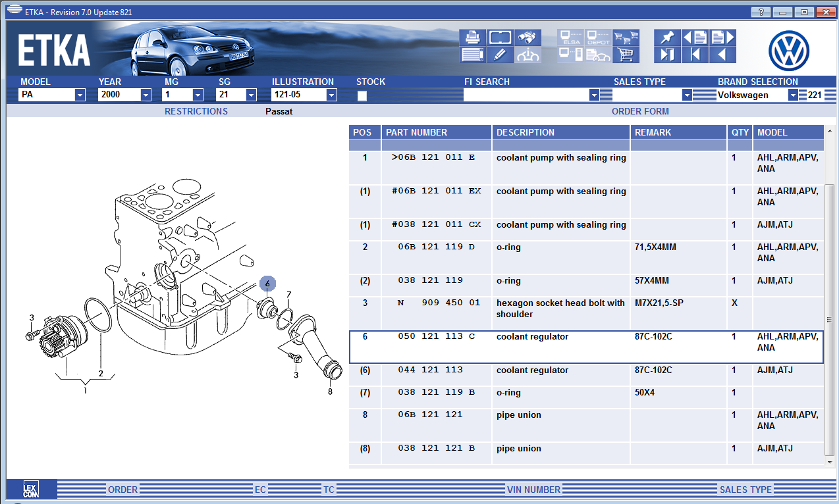Click the RESTRICTIONS link
The width and height of the screenshot is (839, 504).
(196, 111)
